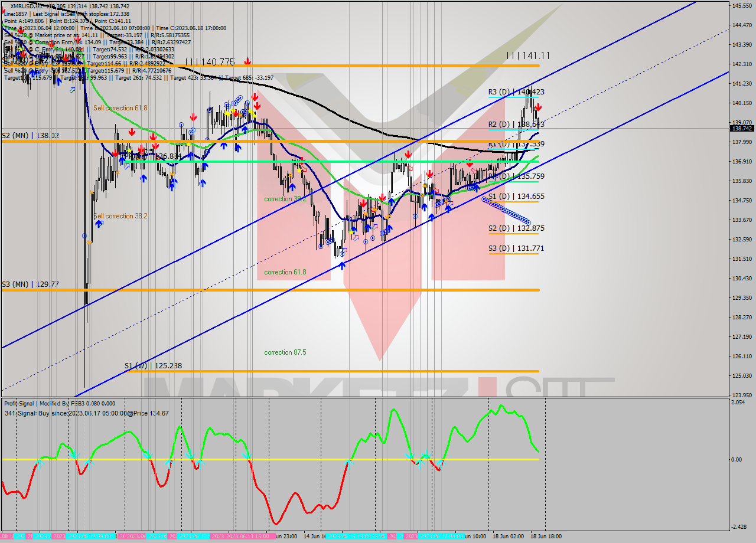Image resolution: width=756 pixels, height=543 pixels.
Task: Select the S2 (D) | 132.875 label
Action: (x=516, y=228)
